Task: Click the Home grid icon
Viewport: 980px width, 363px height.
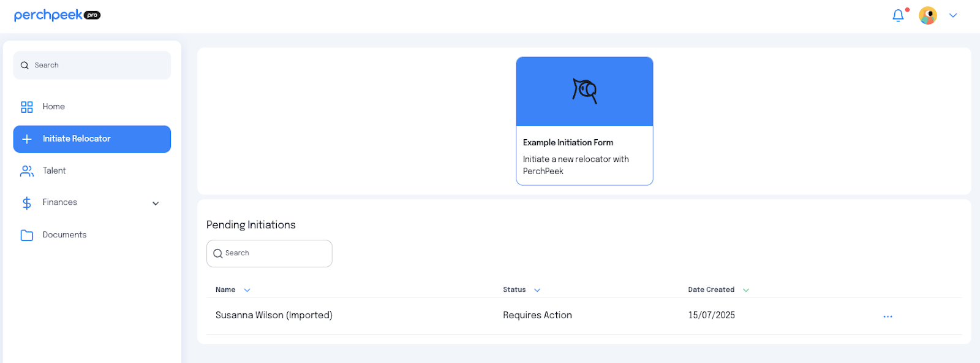Action: click(x=27, y=107)
